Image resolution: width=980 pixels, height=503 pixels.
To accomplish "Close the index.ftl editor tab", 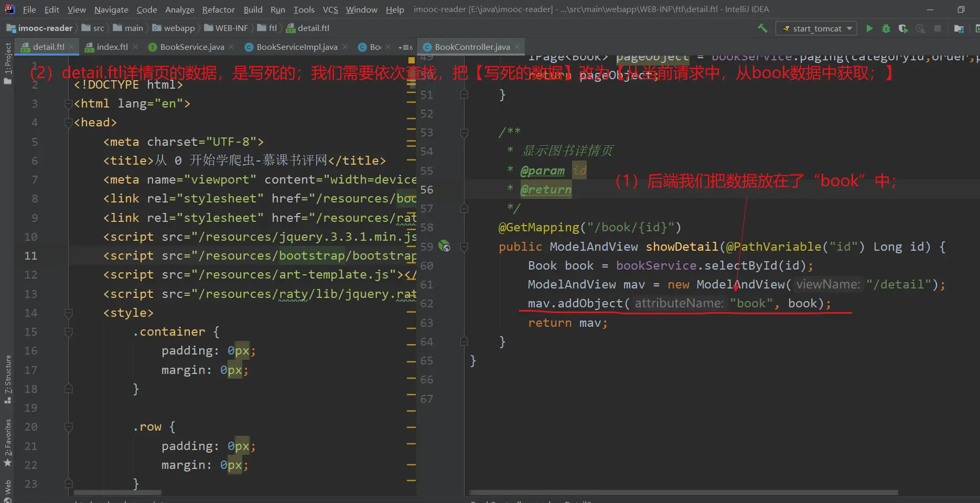I will click(x=135, y=47).
